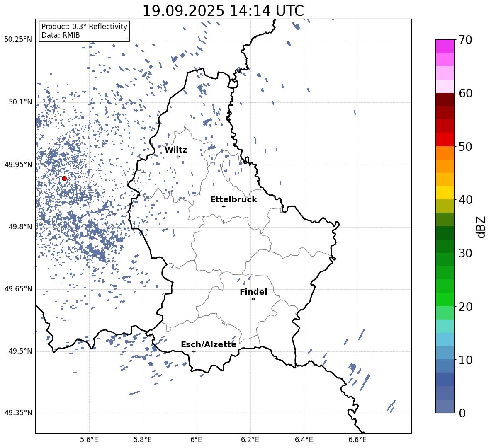Viewport: 491px width, 448px height.
Task: Pick the slate blue bottom colorbar segment
Action: click(445, 406)
